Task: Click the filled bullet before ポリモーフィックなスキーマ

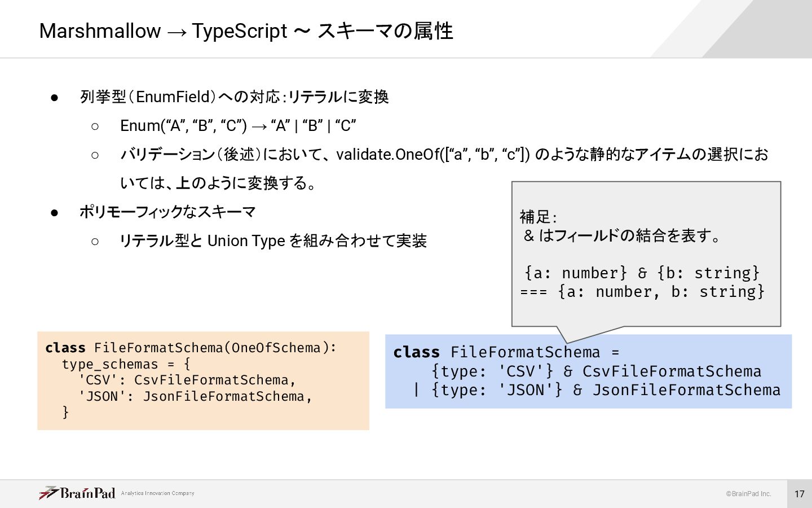Action: pos(55,213)
